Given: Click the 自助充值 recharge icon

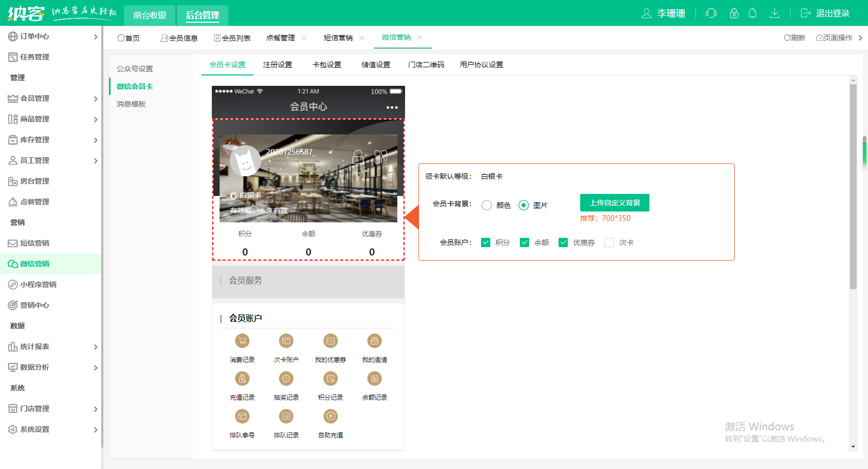Looking at the screenshot, I should coord(330,416).
